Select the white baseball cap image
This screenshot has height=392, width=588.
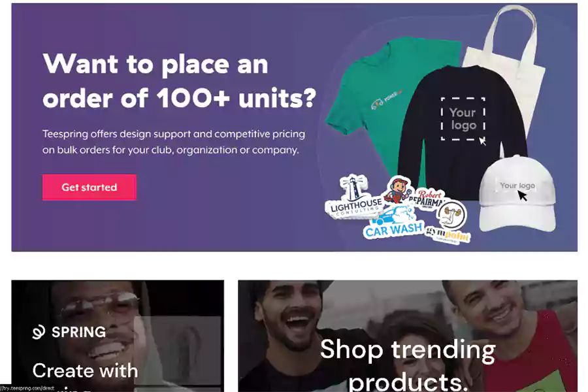coord(517,194)
